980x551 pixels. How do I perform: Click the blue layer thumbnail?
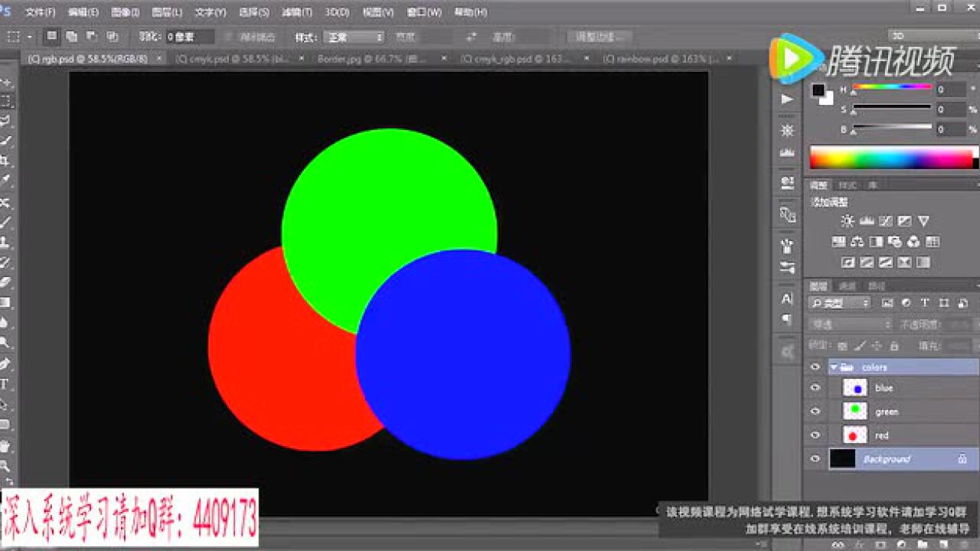pos(854,388)
